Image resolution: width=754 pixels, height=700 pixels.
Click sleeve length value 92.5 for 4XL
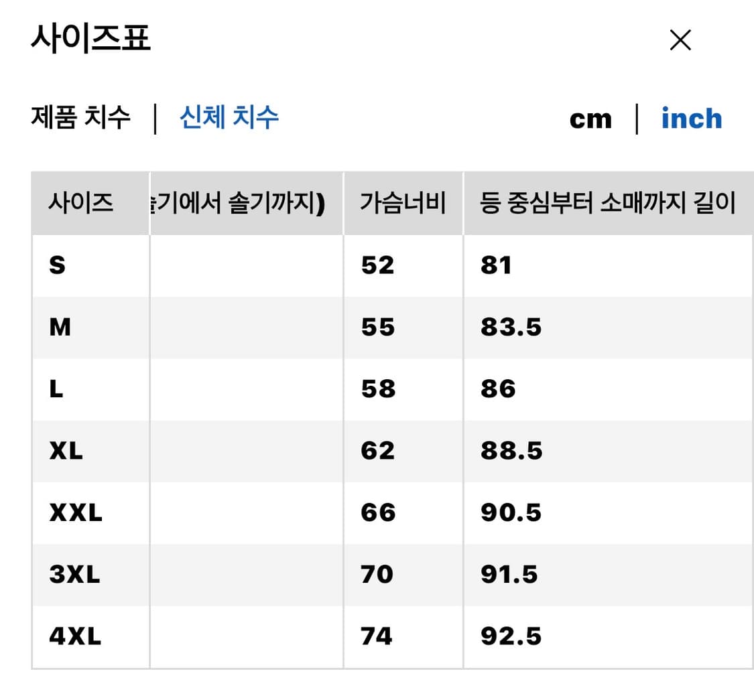click(x=511, y=636)
